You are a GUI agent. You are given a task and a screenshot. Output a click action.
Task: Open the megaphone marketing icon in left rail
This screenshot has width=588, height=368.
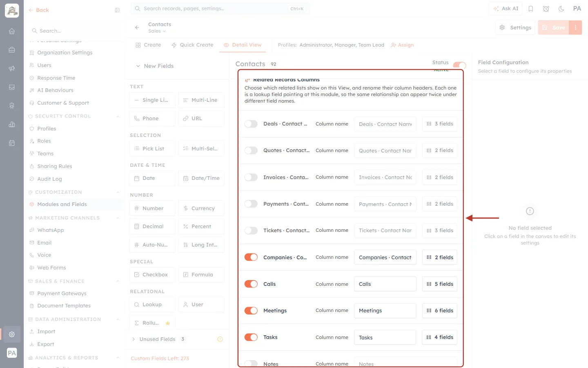point(12,68)
